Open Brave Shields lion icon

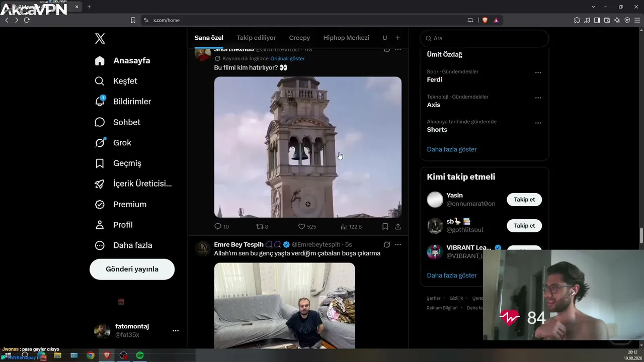(x=485, y=20)
